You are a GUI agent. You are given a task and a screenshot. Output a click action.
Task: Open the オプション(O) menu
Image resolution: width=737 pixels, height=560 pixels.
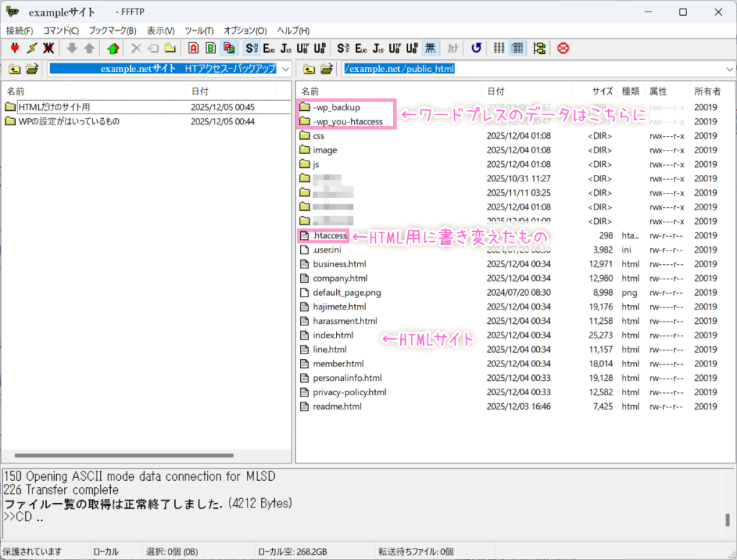pos(245,31)
